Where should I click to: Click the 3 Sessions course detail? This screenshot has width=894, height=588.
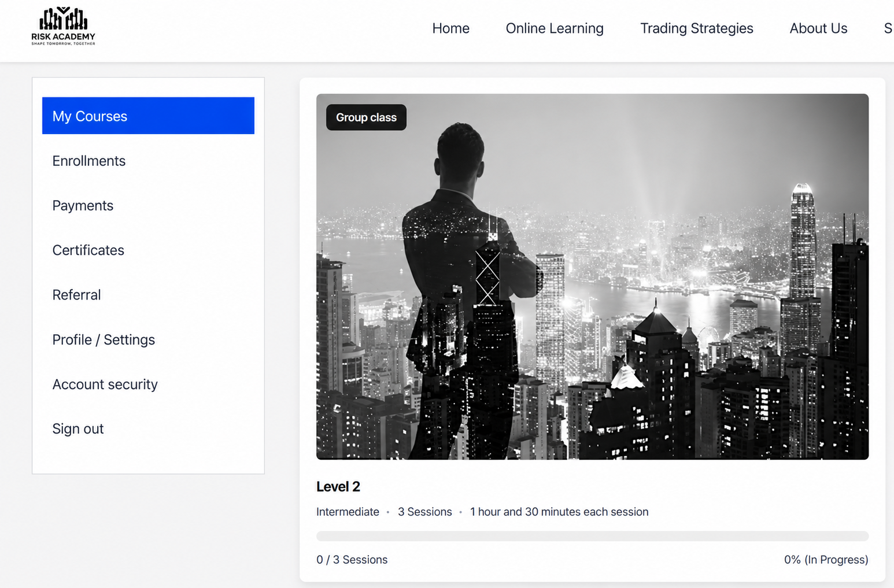pyautogui.click(x=424, y=512)
